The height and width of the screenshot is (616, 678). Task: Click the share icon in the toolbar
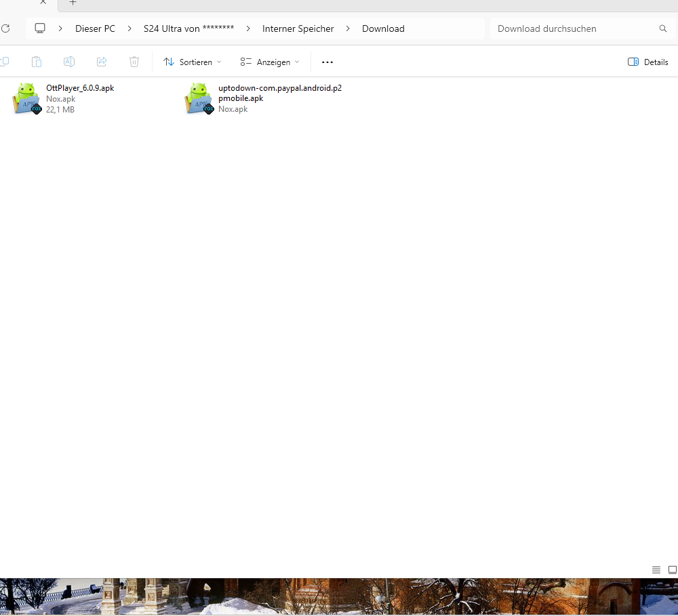pyautogui.click(x=102, y=62)
